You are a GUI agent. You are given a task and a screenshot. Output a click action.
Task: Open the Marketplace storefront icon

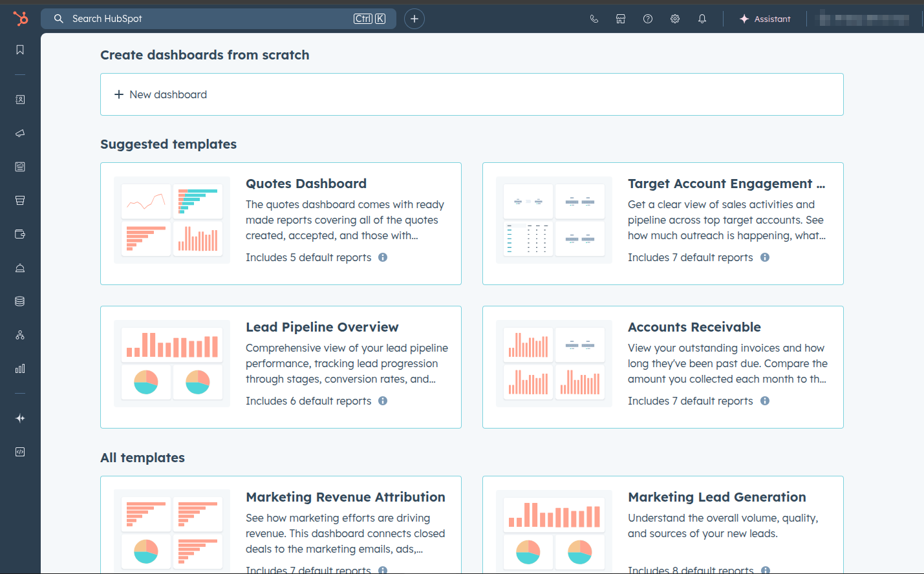[621, 19]
